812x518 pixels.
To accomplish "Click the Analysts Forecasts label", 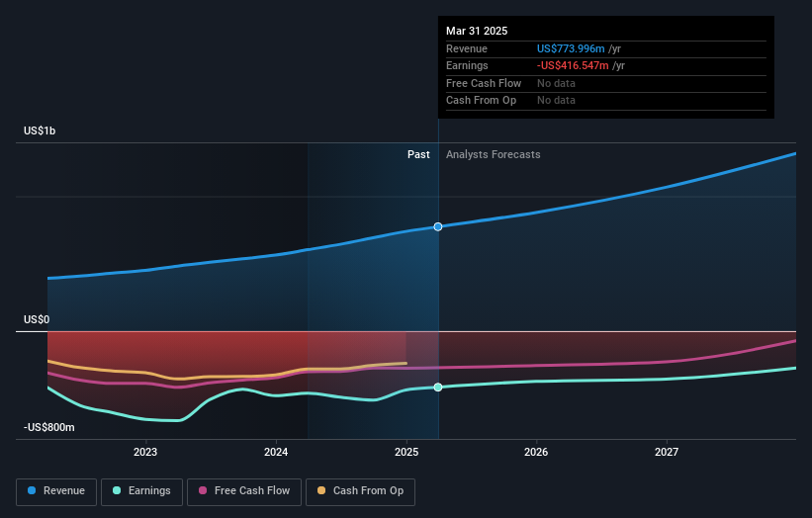I will (493, 154).
